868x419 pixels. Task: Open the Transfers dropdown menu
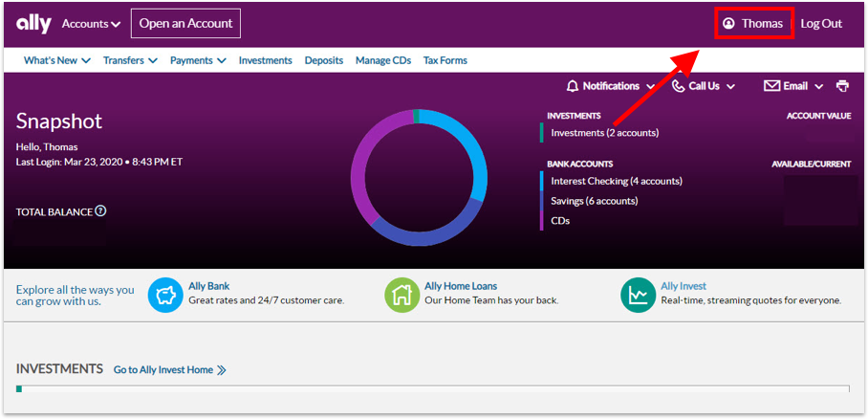(130, 60)
